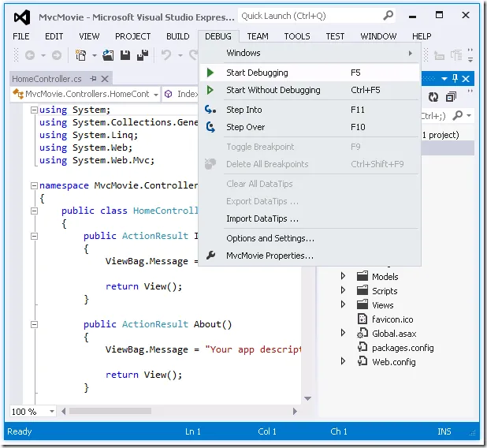Image resolution: width=487 pixels, height=448 pixels.
Task: Collapse the namespace MvcMovie.Controllers code block
Action: tap(33, 185)
